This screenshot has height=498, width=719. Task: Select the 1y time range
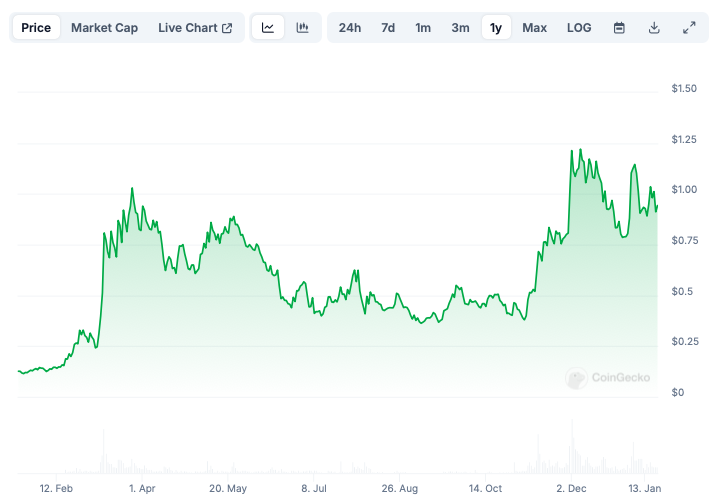[x=495, y=28]
